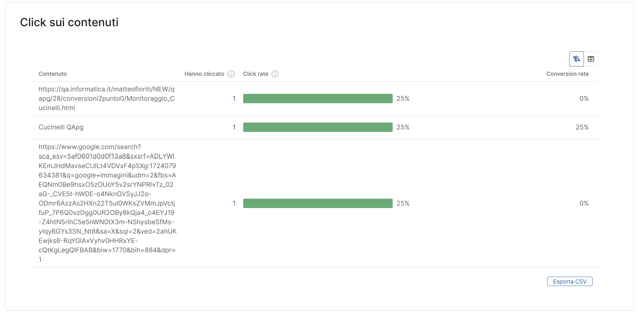The height and width of the screenshot is (315, 644).
Task: Click the green bar for Cucinelli QApg
Action: click(318, 127)
